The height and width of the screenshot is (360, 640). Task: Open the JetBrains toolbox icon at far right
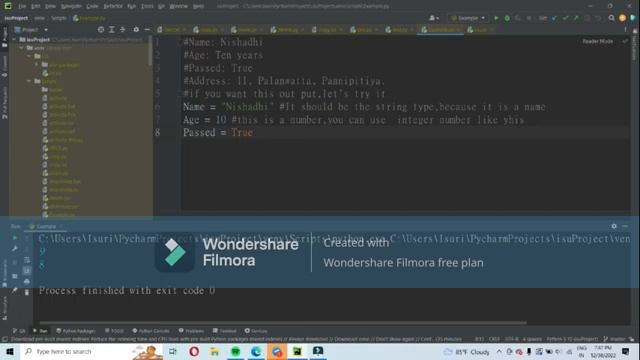coord(633,18)
